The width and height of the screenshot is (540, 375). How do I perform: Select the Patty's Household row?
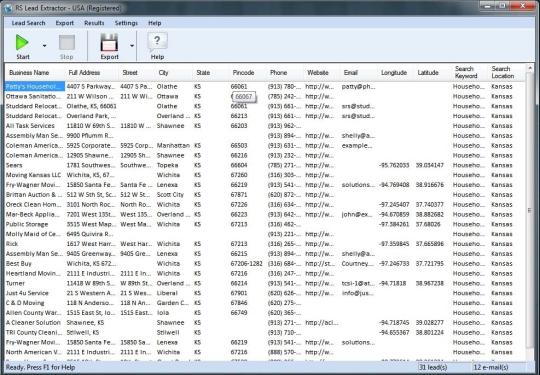pyautogui.click(x=265, y=86)
